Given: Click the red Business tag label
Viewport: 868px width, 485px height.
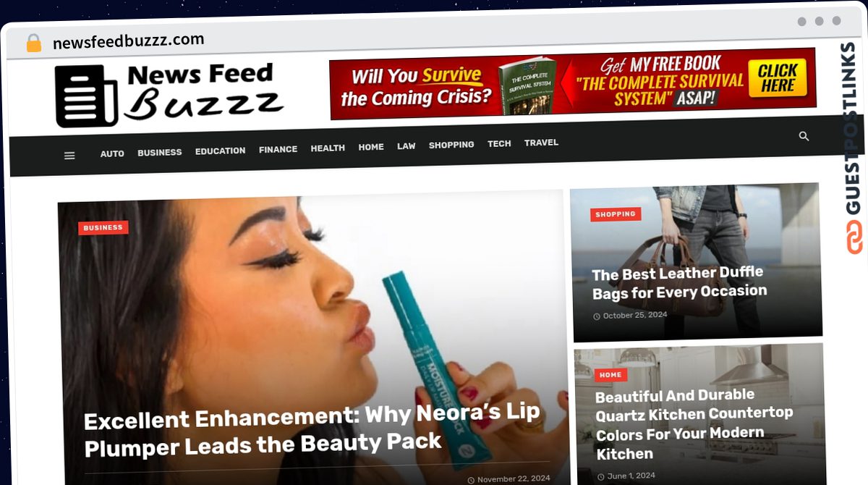Looking at the screenshot, I should click(103, 227).
